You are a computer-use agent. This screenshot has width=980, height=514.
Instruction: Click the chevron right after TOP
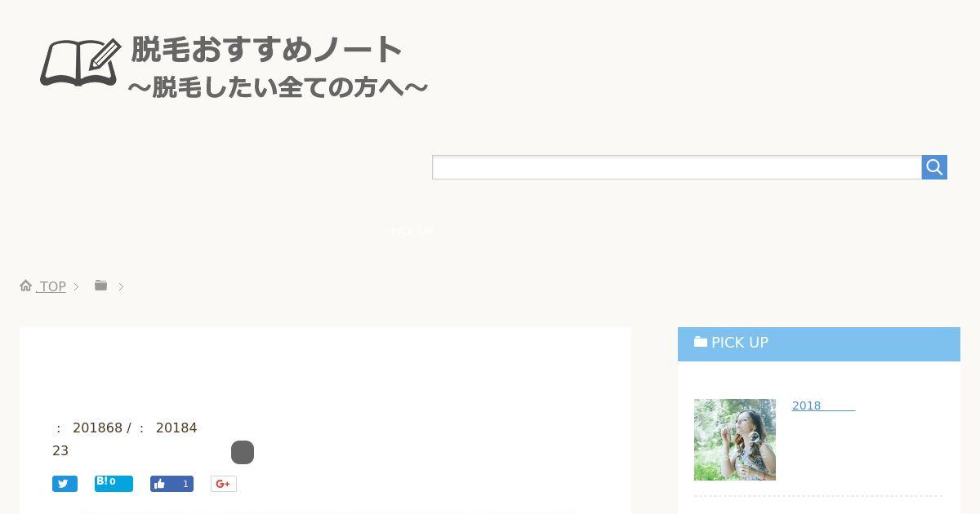tap(77, 286)
